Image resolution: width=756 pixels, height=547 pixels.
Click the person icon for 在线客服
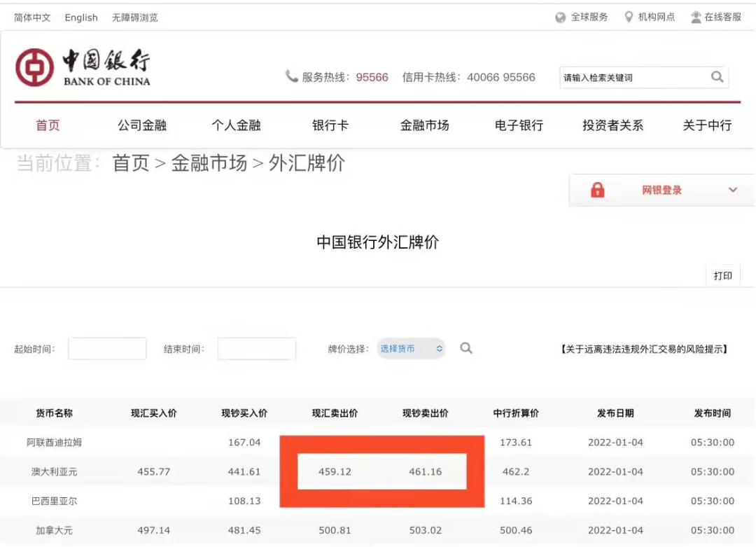696,18
